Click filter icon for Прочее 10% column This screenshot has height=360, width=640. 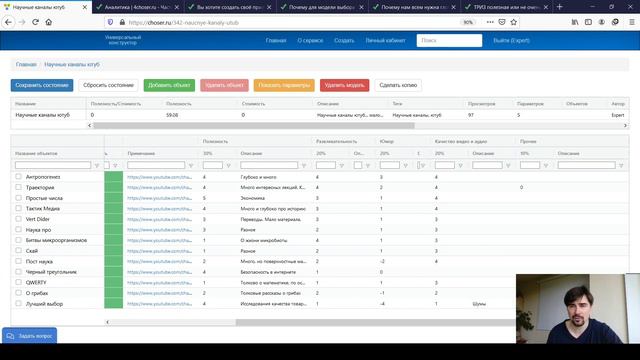[x=546, y=165]
